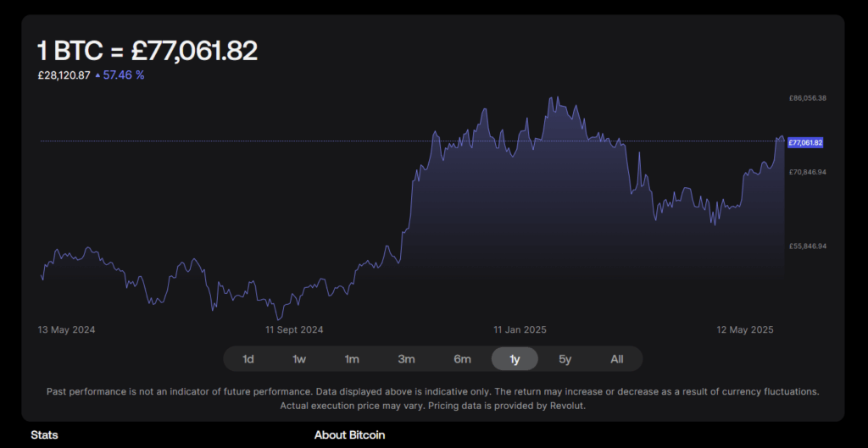Click the Stats section heading
This screenshot has width=868, height=448.
(44, 434)
